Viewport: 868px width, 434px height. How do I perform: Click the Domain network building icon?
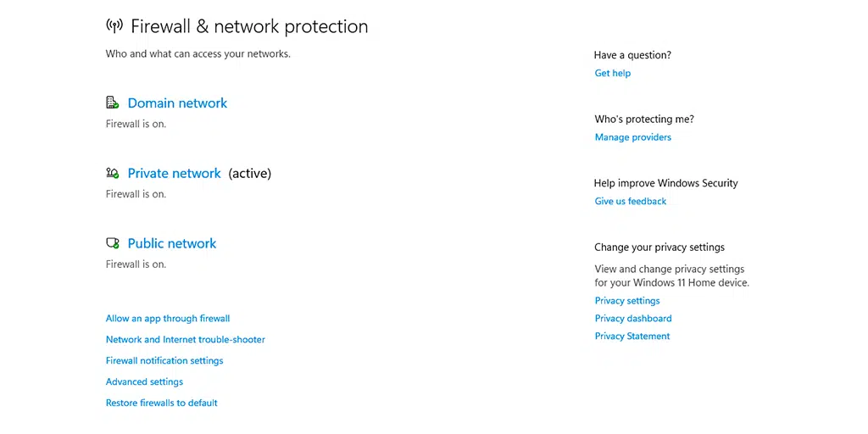[112, 103]
